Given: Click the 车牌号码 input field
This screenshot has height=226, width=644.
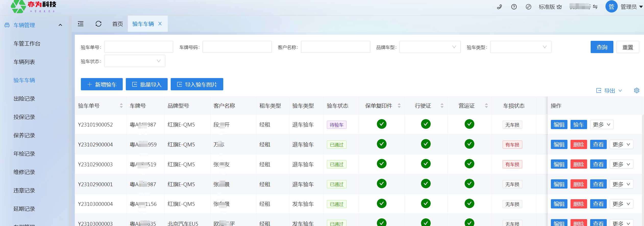Looking at the screenshot, I should point(237,47).
